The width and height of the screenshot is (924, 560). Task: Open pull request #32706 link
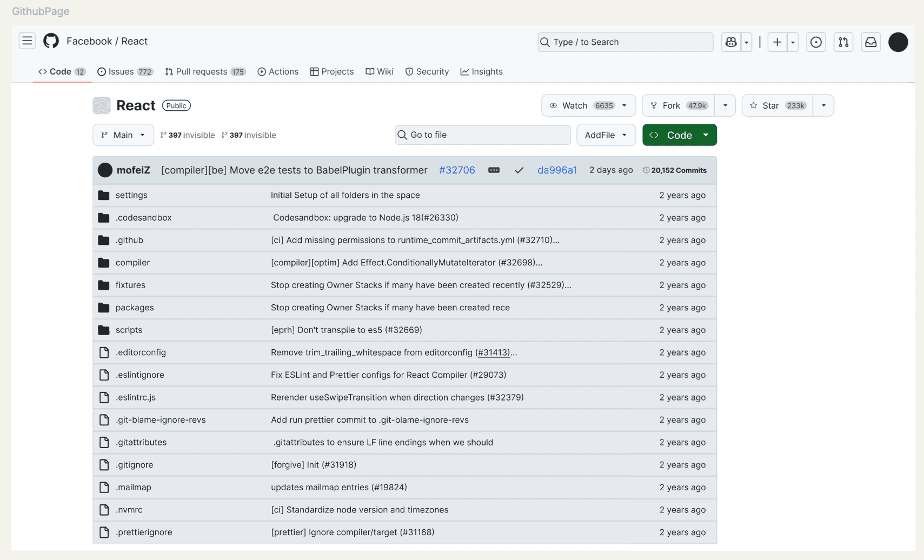pos(457,170)
